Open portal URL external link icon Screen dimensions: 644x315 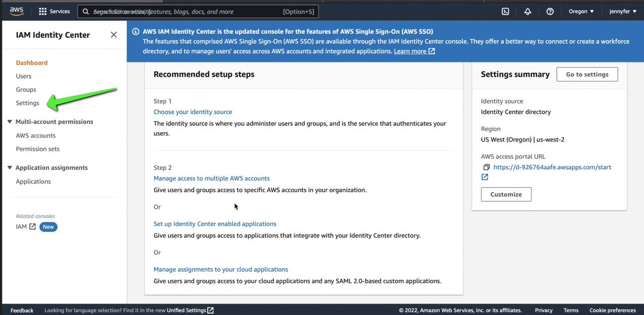click(x=485, y=177)
